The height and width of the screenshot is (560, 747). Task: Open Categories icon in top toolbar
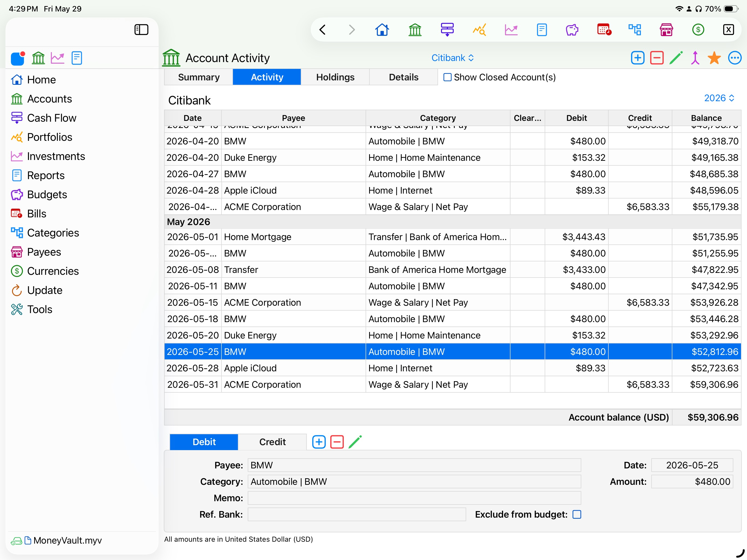(x=635, y=30)
